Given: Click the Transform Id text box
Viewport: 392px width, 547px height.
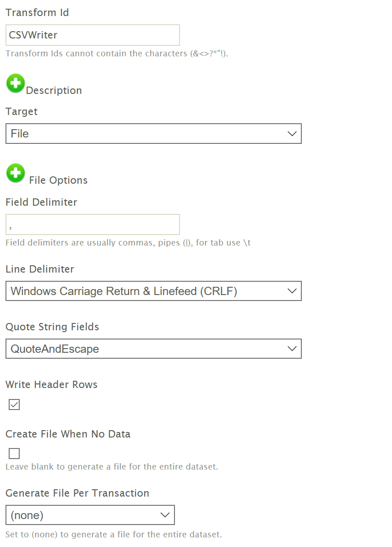Looking at the screenshot, I should pyautogui.click(x=93, y=35).
